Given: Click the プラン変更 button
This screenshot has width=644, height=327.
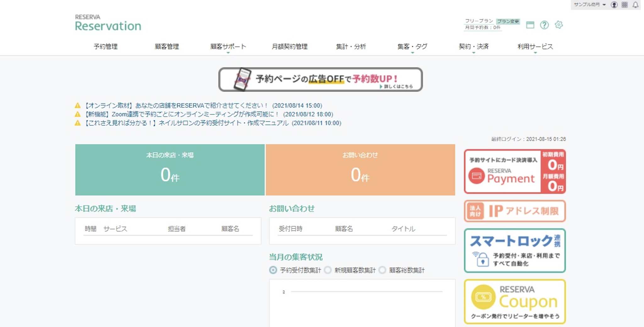Looking at the screenshot, I should [x=508, y=21].
